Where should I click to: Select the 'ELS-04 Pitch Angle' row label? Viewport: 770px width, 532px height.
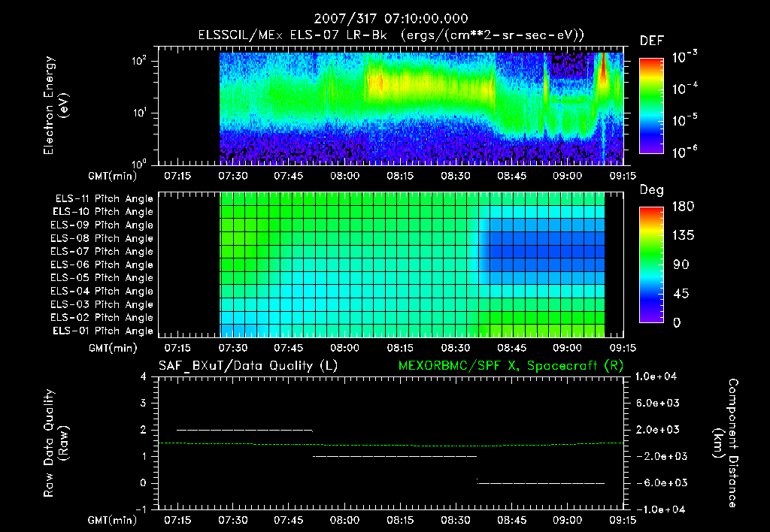[102, 292]
